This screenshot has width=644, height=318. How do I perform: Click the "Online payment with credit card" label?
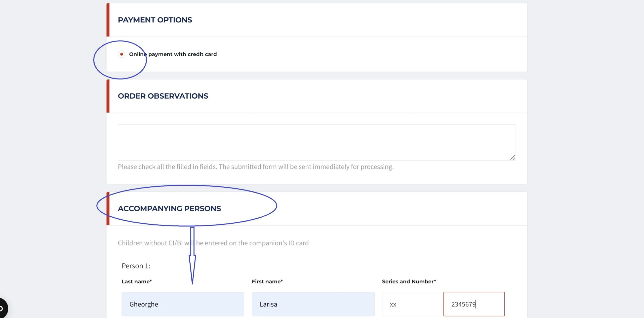[x=173, y=54]
